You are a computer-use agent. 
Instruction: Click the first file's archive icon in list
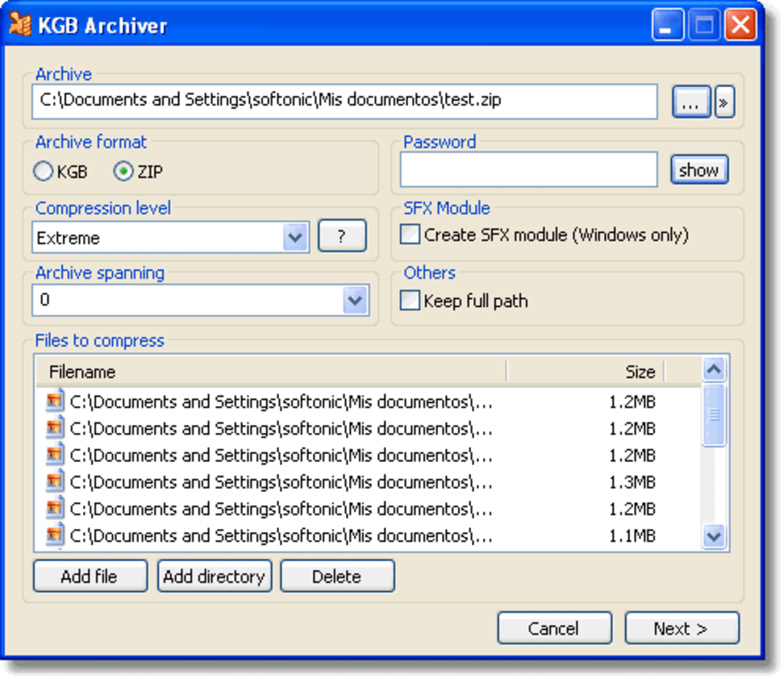pyautogui.click(x=55, y=401)
